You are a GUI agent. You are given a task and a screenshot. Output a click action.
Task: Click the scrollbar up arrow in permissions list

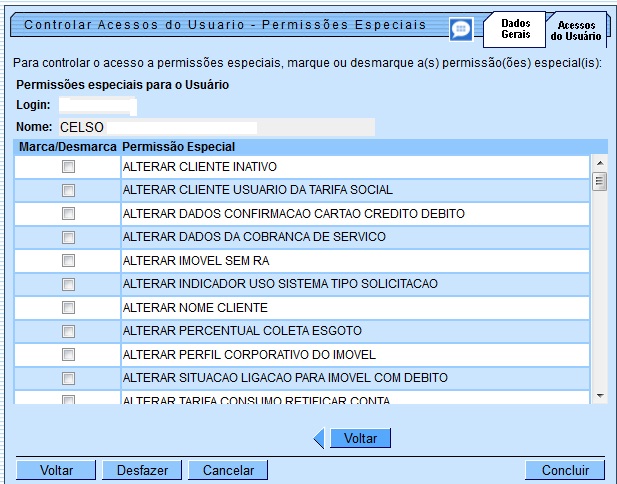pos(600,163)
